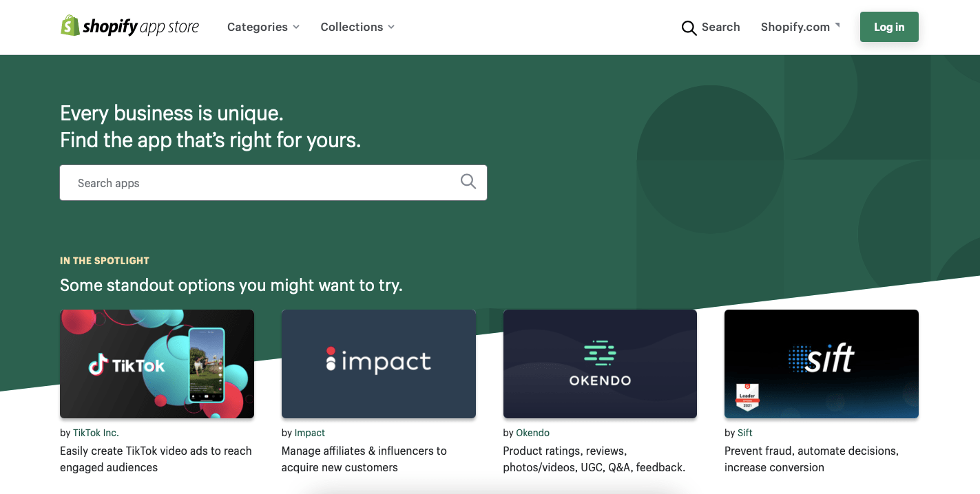
Task: Click the Shopify app store logo
Action: point(129,26)
